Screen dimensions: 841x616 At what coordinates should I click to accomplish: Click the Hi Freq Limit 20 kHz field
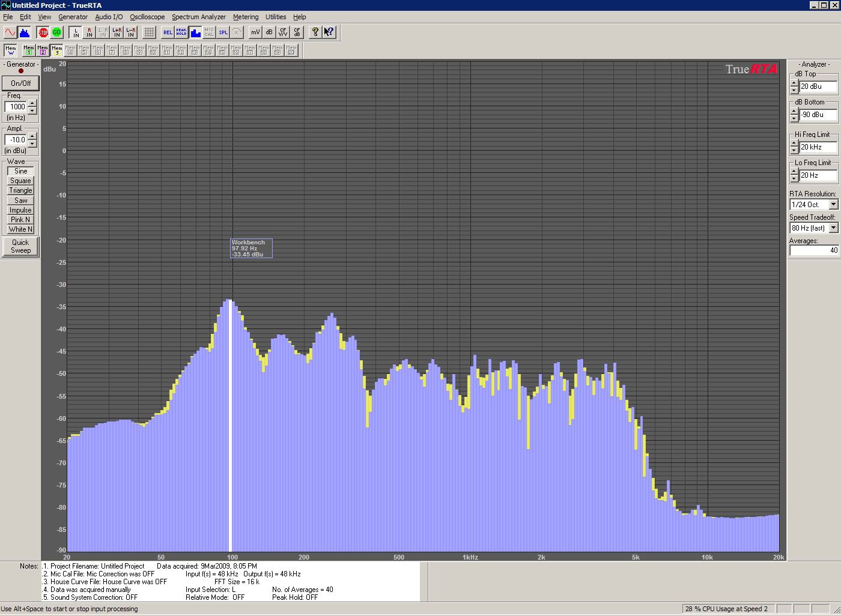click(x=819, y=147)
